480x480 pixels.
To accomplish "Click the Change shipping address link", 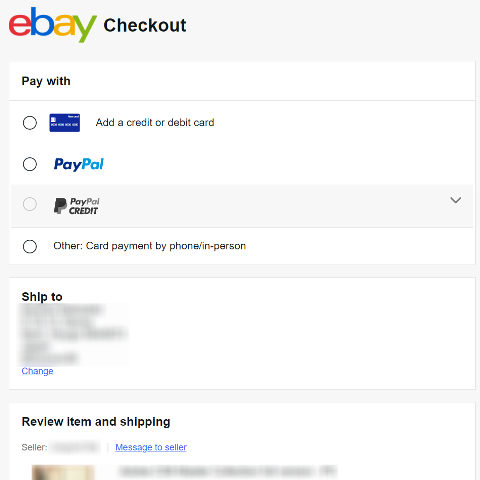I will 37,371.
